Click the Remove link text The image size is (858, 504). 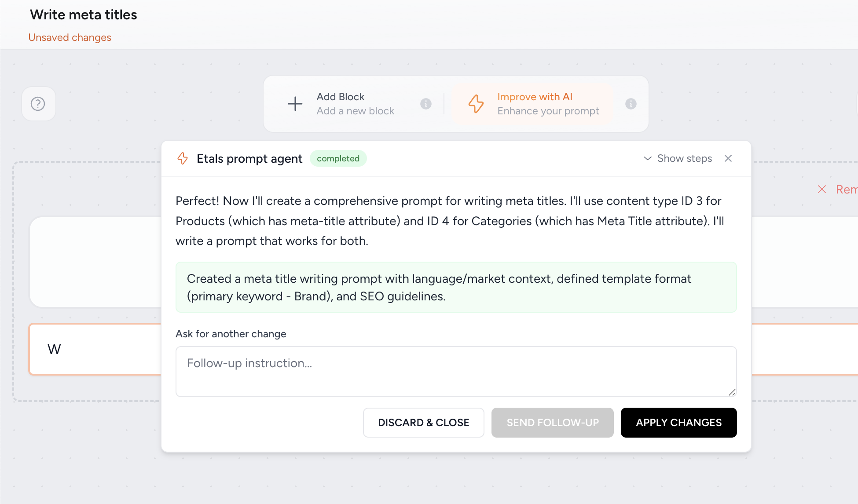(x=847, y=189)
